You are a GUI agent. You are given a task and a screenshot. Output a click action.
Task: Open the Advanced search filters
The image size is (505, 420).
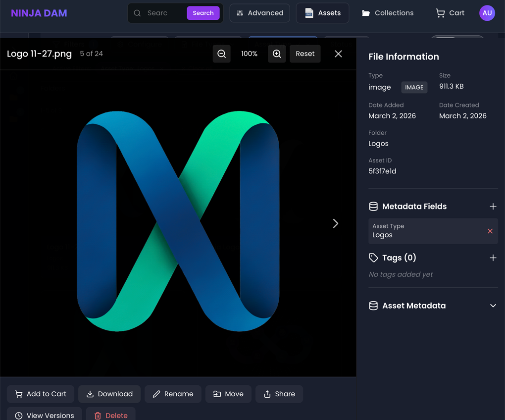click(259, 13)
